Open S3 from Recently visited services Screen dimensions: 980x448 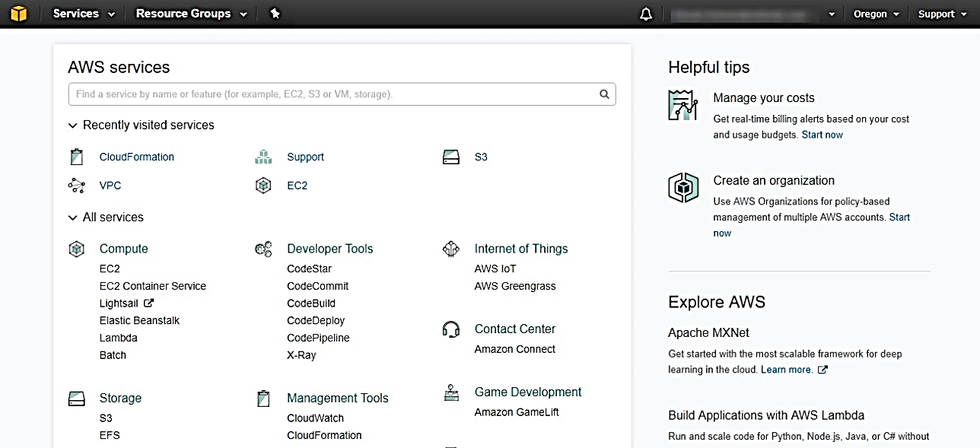coord(481,157)
